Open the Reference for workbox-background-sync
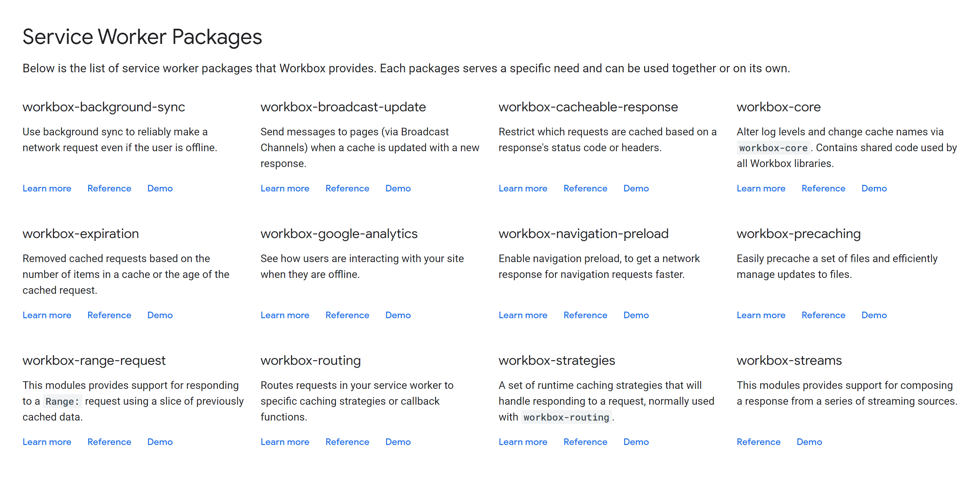The width and height of the screenshot is (980, 477). coord(109,188)
